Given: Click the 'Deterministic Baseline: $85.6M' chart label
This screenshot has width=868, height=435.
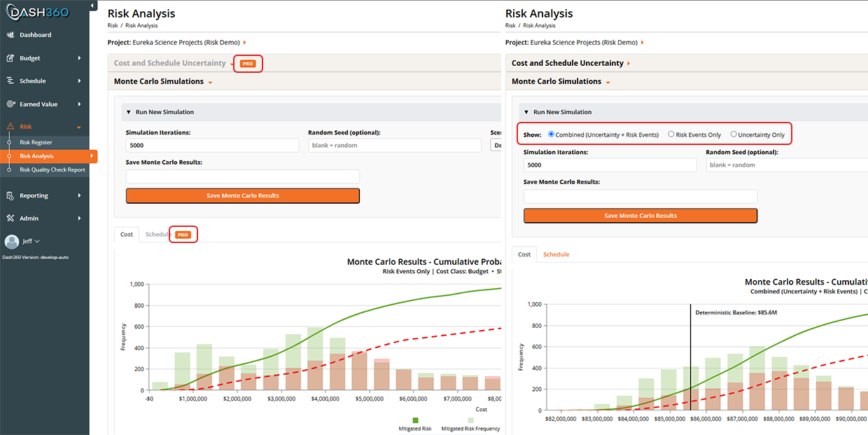Looking at the screenshot, I should click(736, 312).
